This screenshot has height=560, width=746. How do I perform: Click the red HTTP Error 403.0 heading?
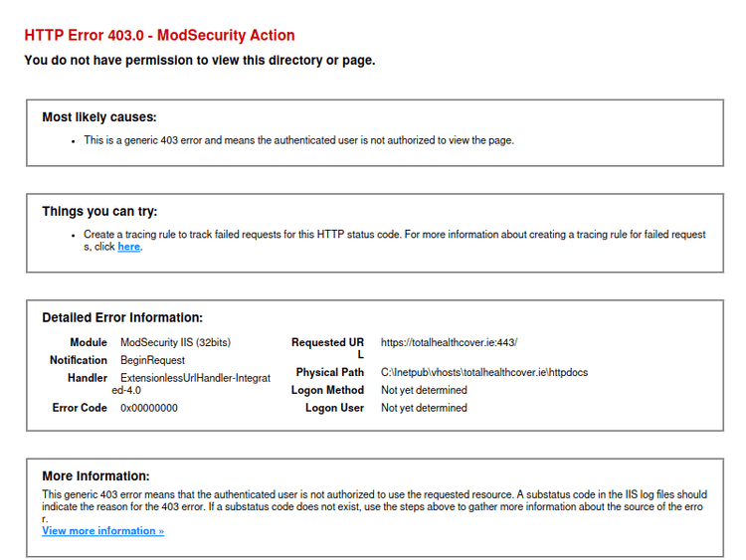coord(159,36)
